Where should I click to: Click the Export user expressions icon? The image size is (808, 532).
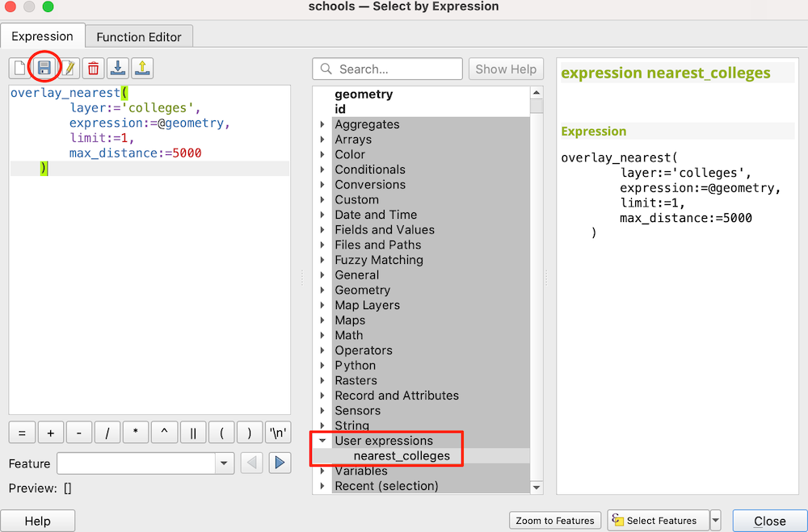pyautogui.click(x=143, y=68)
